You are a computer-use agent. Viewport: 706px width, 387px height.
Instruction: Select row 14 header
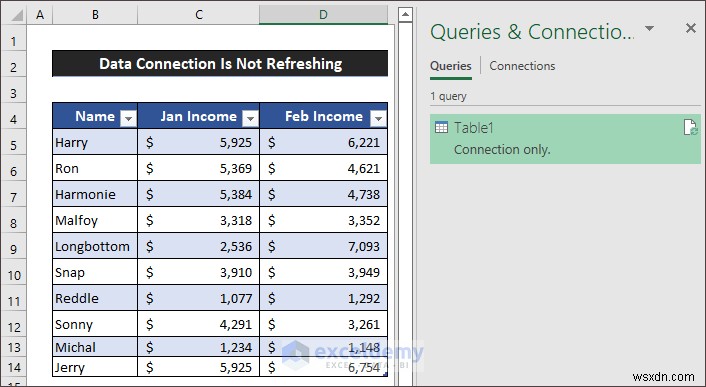click(x=14, y=367)
